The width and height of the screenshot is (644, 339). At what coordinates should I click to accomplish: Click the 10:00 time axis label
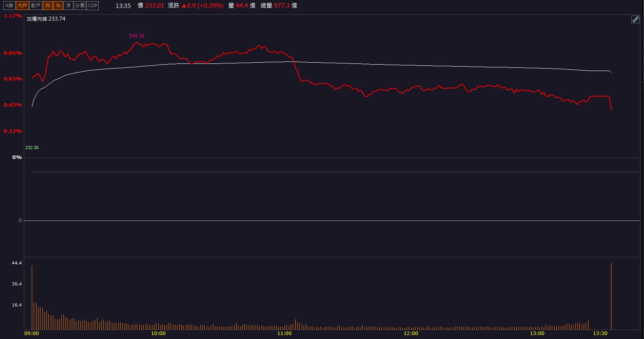click(158, 333)
